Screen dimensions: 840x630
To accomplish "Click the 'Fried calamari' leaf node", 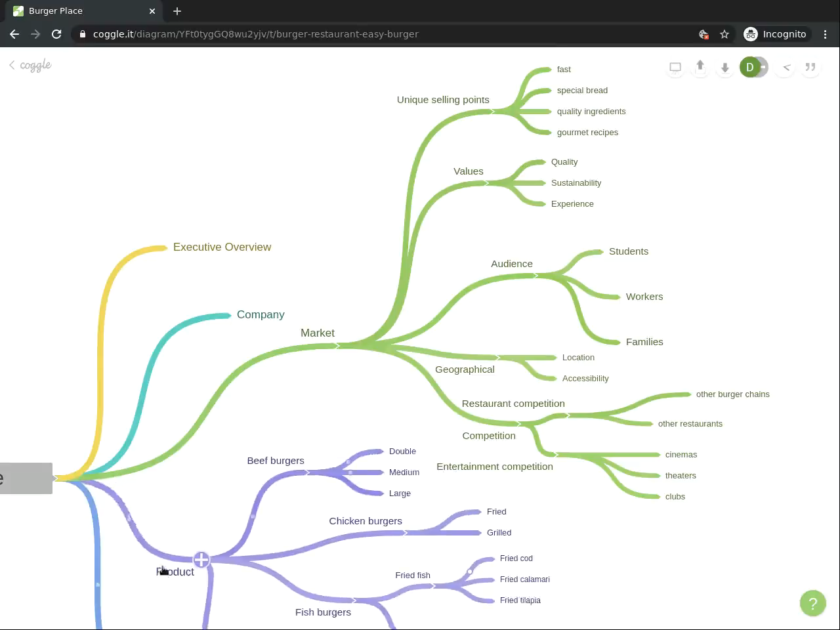I will coord(525,579).
